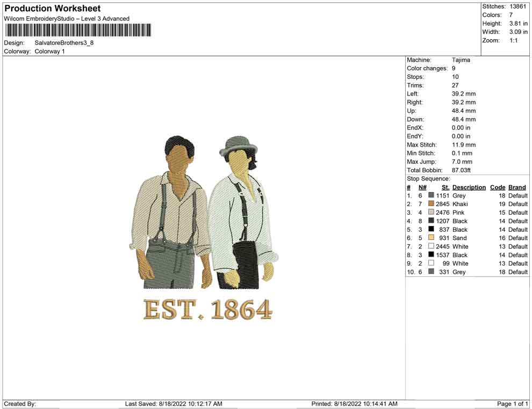This screenshot has height=409, width=532.
Task: Click the grey swatch in stop 1
Action: pyautogui.click(x=431, y=195)
